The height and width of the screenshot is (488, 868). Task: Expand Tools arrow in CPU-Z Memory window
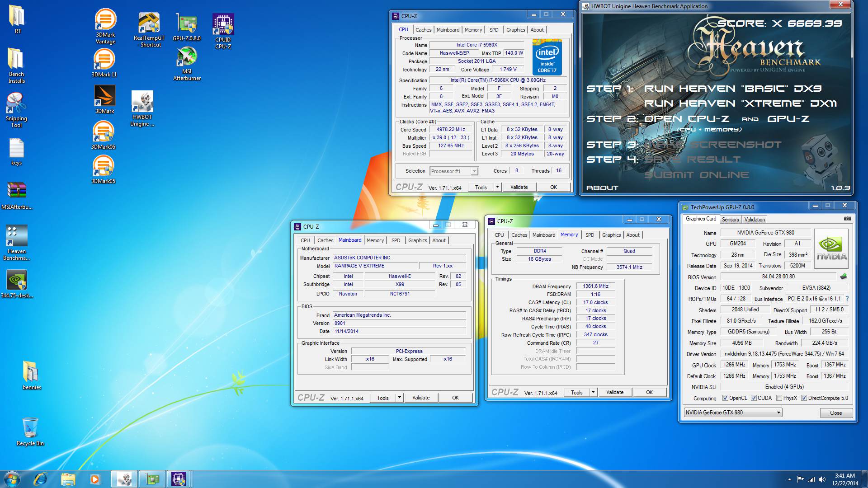[x=593, y=392]
